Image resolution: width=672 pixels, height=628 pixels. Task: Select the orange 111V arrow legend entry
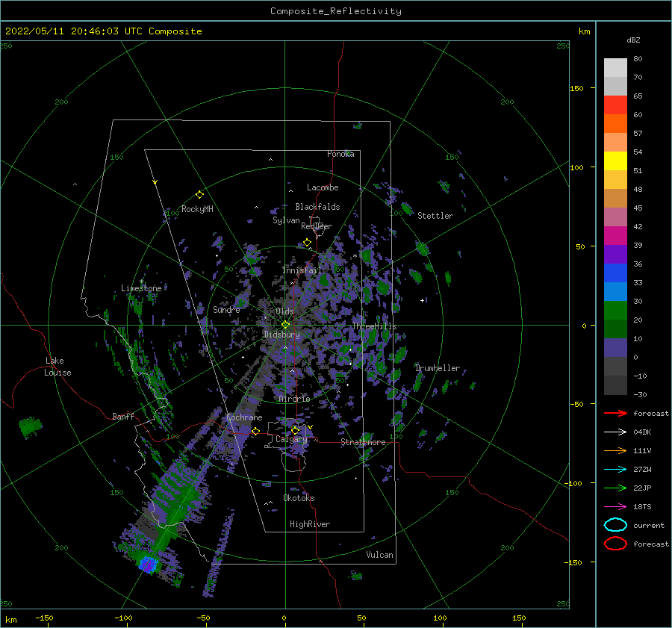[615, 450]
